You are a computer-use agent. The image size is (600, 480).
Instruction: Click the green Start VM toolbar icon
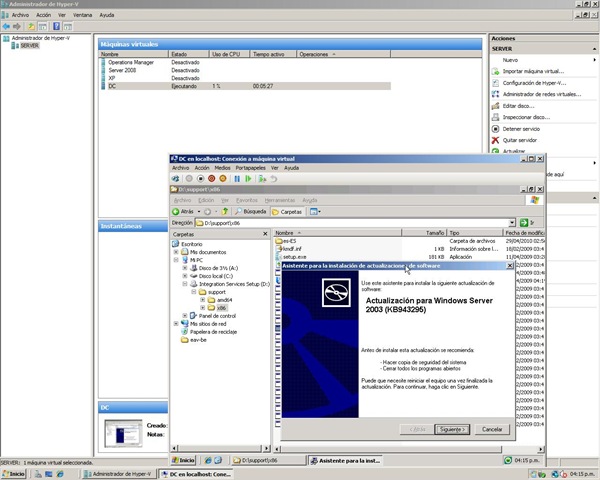click(x=248, y=179)
